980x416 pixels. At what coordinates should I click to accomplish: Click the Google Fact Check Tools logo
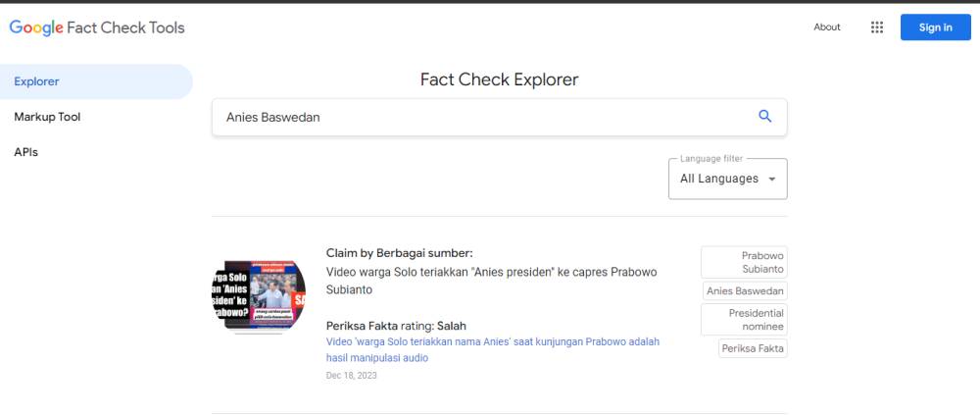[97, 27]
